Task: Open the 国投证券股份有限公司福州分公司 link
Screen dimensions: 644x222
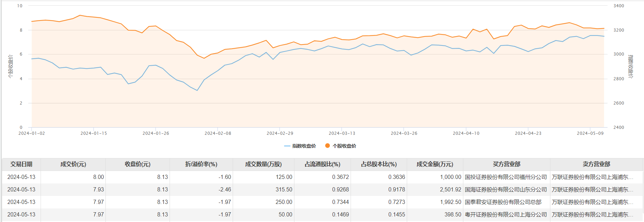Action: [x=506, y=177]
